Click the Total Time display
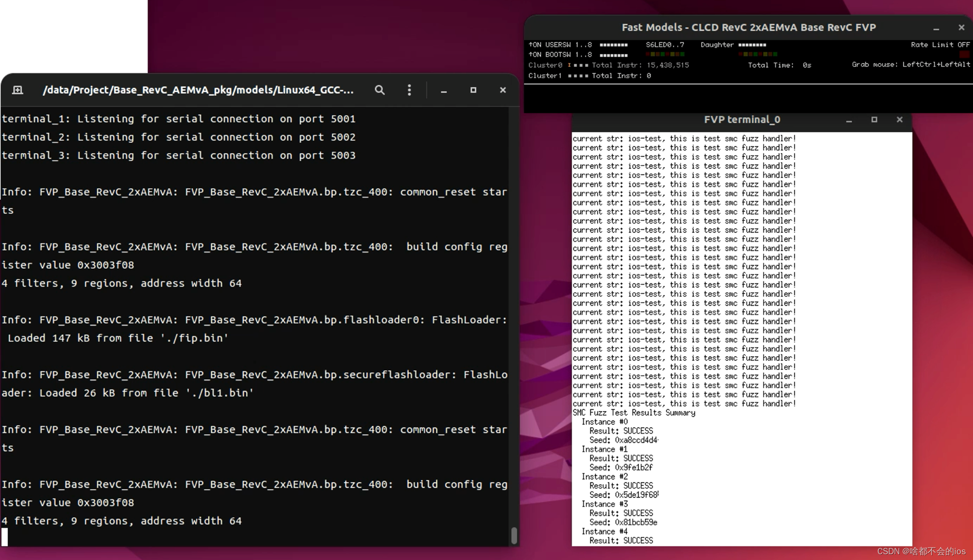The image size is (973, 560). 779,65
